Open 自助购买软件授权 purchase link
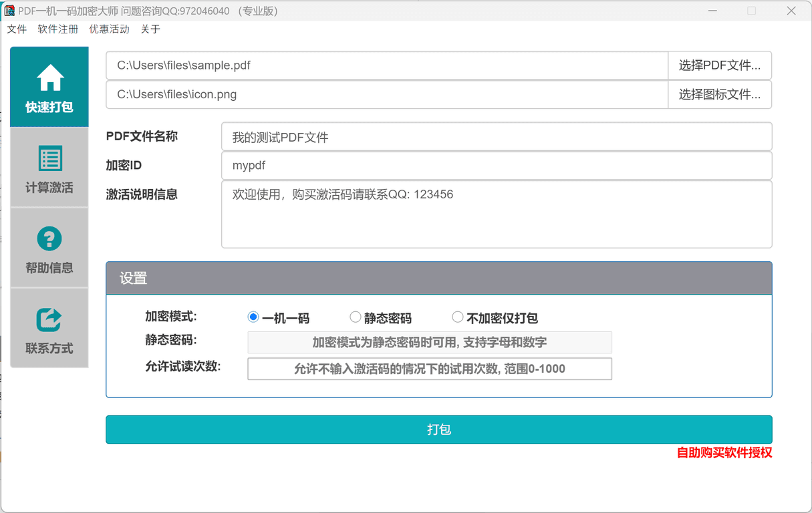Image resolution: width=812 pixels, height=513 pixels. pyautogui.click(x=723, y=452)
